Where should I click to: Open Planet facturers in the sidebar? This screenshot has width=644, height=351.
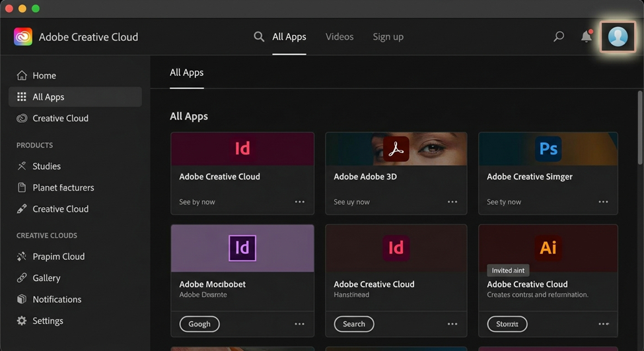pyautogui.click(x=75, y=187)
